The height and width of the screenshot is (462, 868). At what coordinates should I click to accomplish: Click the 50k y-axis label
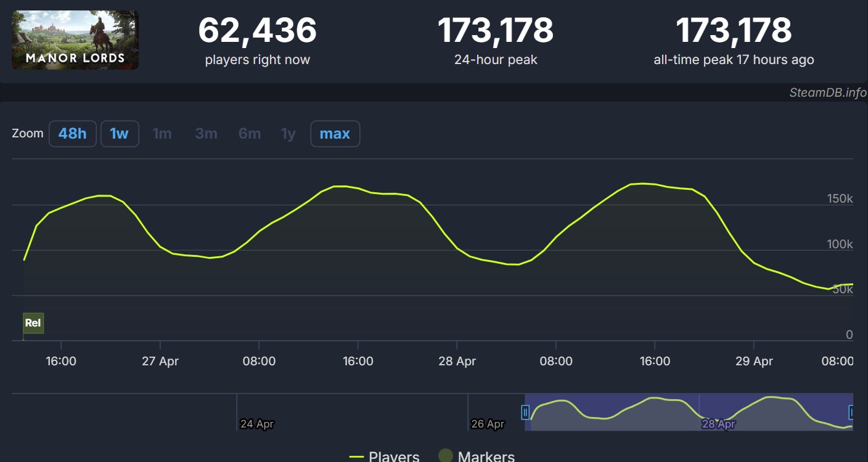coord(842,290)
